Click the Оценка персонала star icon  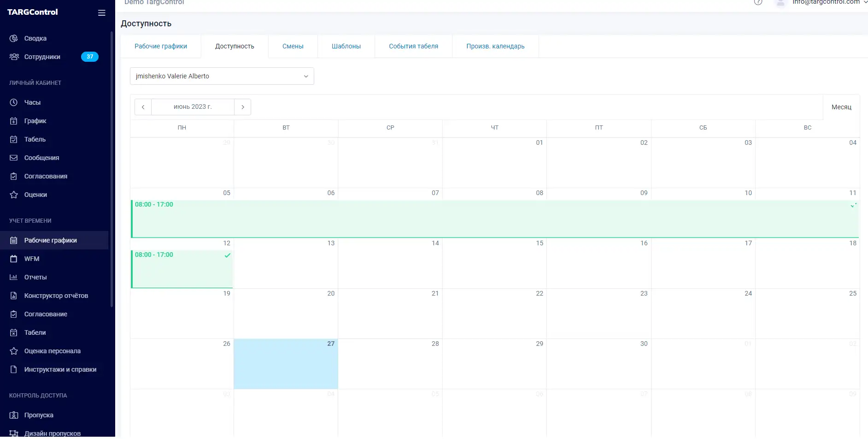(14, 351)
